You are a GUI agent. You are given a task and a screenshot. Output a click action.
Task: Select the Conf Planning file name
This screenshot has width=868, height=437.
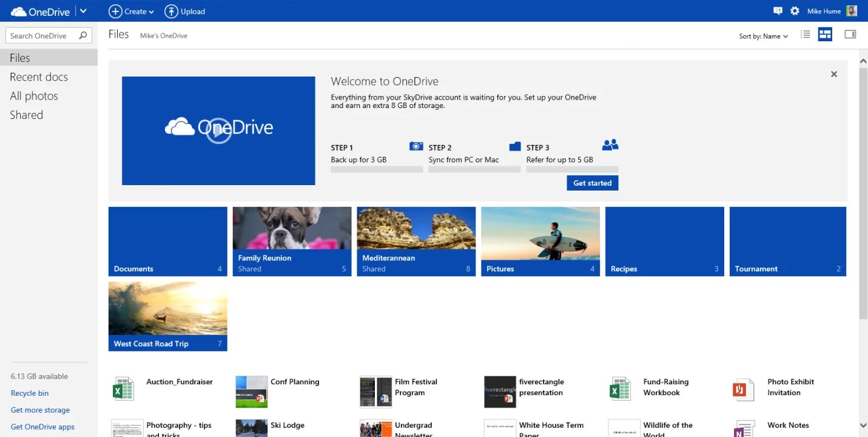295,382
